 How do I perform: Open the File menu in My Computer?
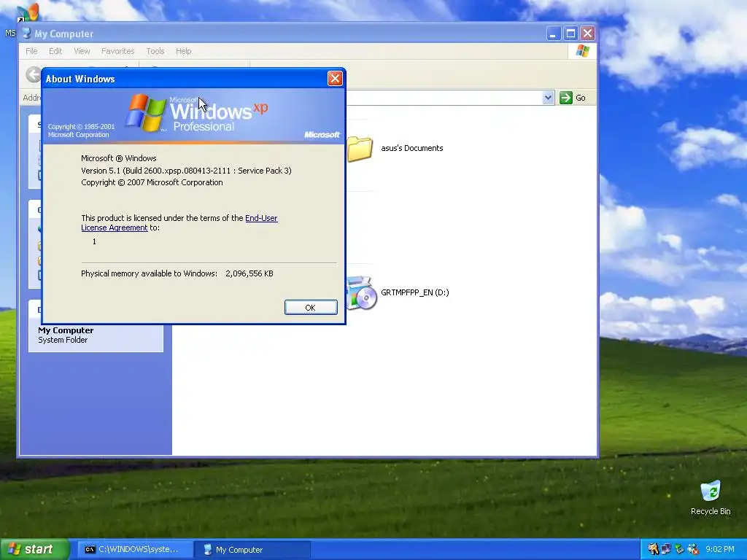tap(31, 51)
